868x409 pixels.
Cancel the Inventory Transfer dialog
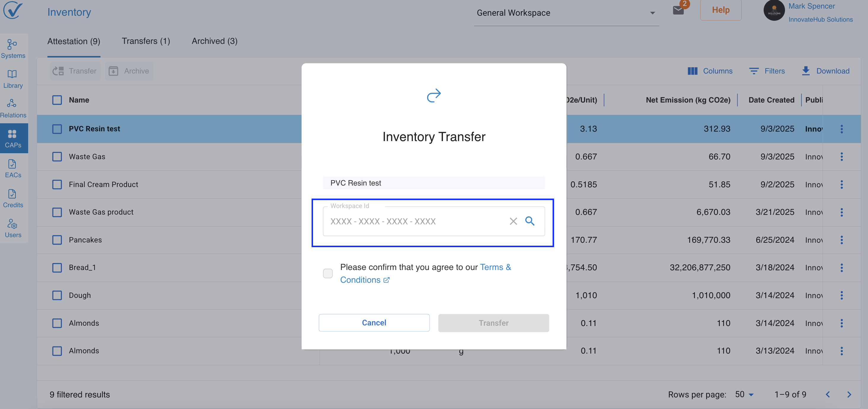click(374, 323)
